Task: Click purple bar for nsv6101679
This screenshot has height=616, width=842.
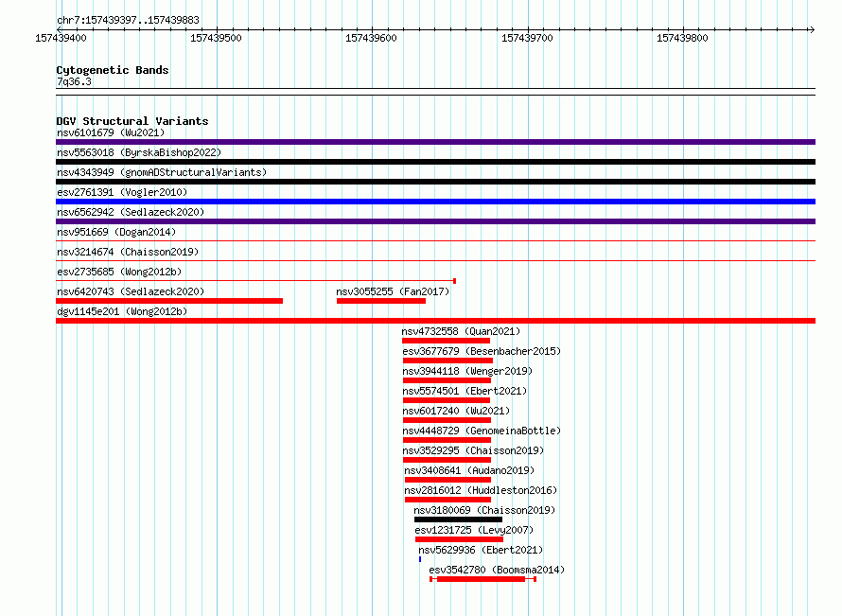Action: coord(435,142)
